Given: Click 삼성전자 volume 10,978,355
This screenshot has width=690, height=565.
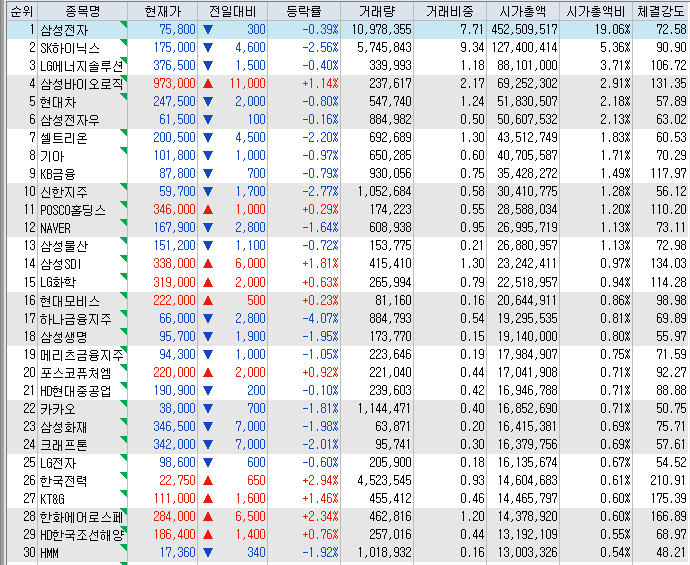Looking at the screenshot, I should coord(382,29).
